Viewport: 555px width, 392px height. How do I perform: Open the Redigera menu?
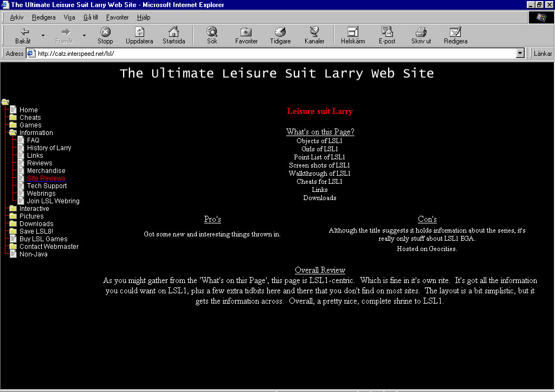(43, 17)
